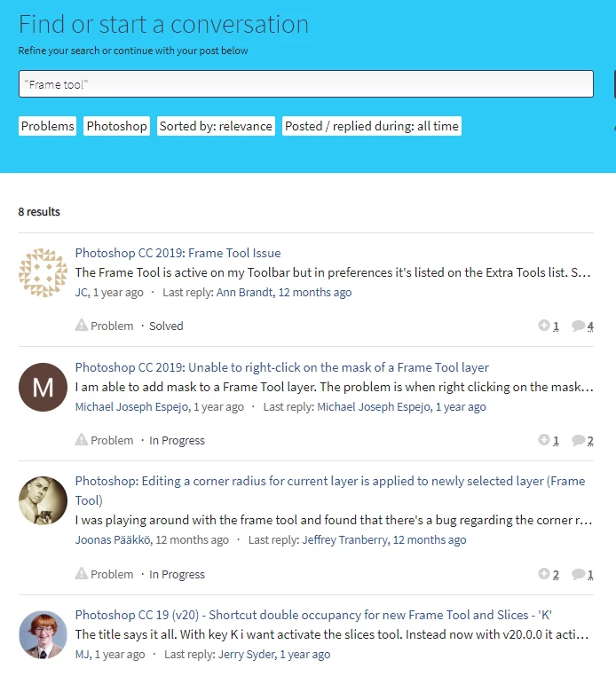Open Jerry Syder's last reply link
616x676 pixels.
click(274, 655)
